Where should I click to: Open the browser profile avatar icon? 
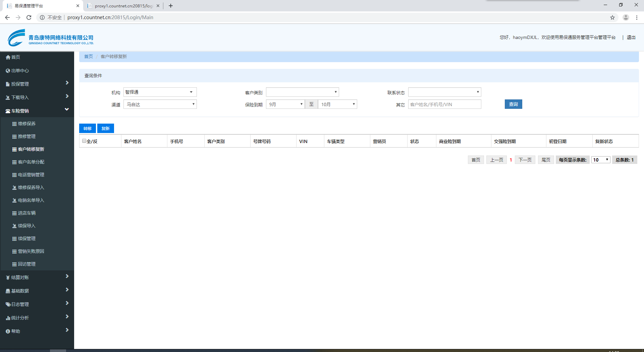(626, 17)
